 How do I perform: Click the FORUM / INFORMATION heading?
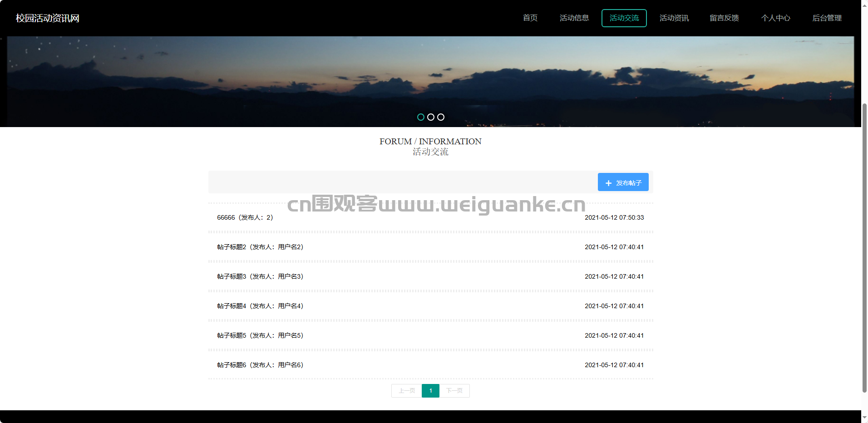coord(430,142)
